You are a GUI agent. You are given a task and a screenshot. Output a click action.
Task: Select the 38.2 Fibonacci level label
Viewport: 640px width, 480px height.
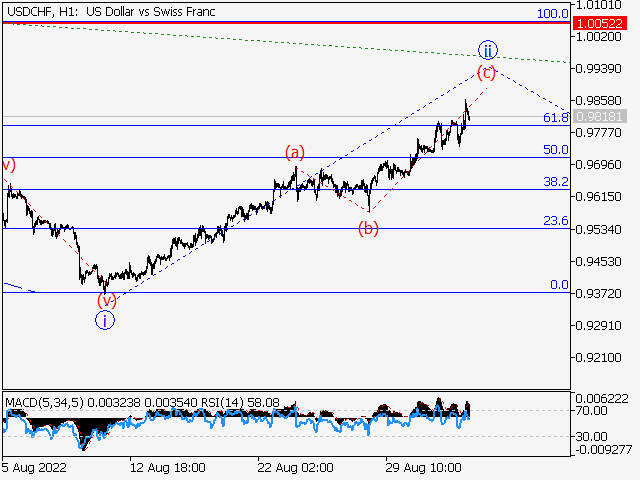click(556, 182)
